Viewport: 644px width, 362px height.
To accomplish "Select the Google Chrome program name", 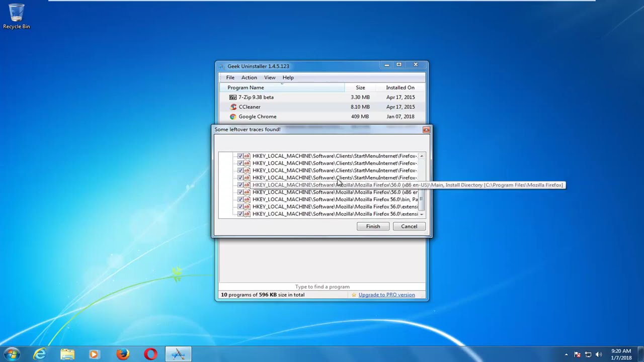I will [258, 116].
